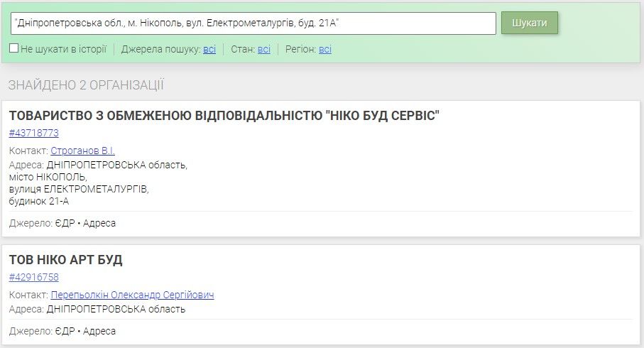Click 'Адреса: ДНІПРОПЕТРОВСЬКА область' in НІКО АРТ БУД card

97,310
